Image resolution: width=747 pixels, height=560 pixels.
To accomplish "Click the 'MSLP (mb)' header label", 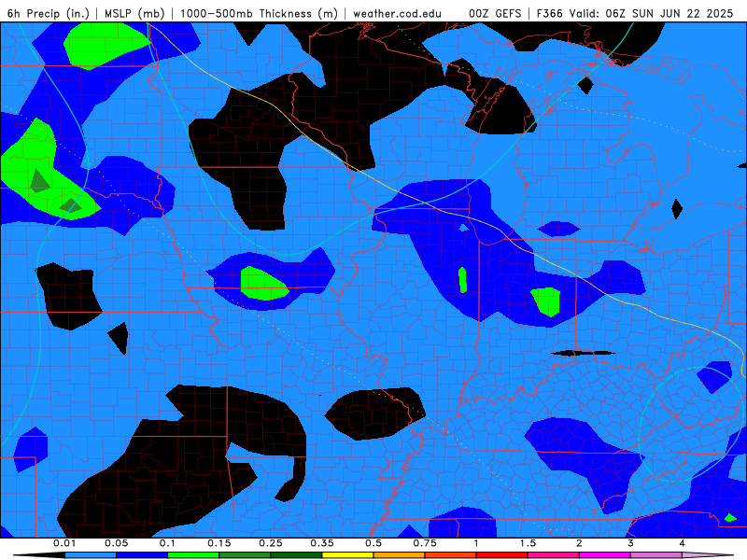I will [x=134, y=13].
